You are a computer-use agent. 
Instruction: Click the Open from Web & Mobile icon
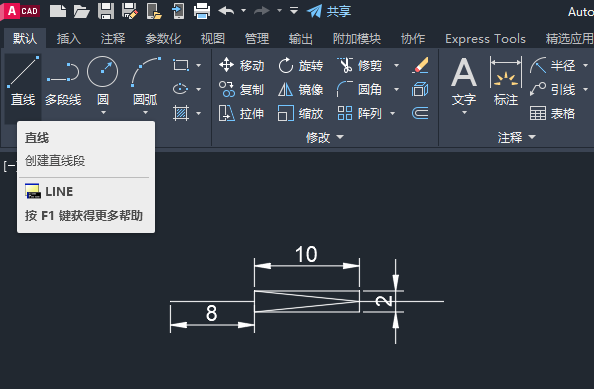[x=154, y=11]
